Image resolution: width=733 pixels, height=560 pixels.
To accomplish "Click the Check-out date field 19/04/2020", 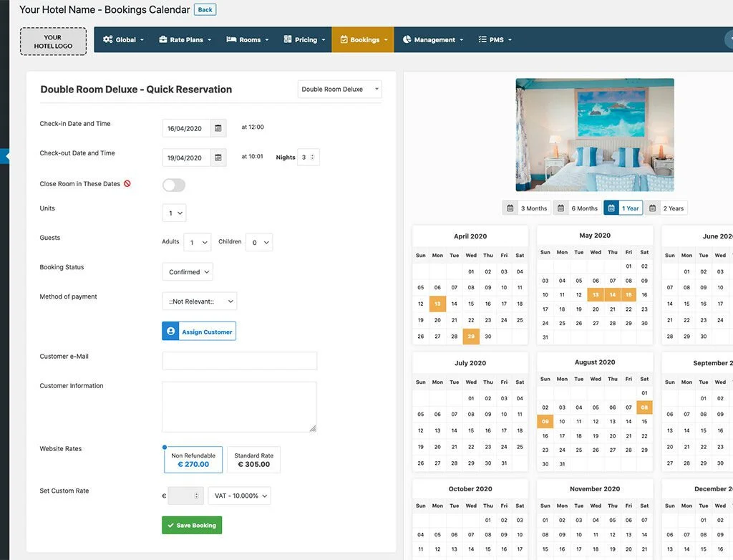I will click(x=187, y=158).
